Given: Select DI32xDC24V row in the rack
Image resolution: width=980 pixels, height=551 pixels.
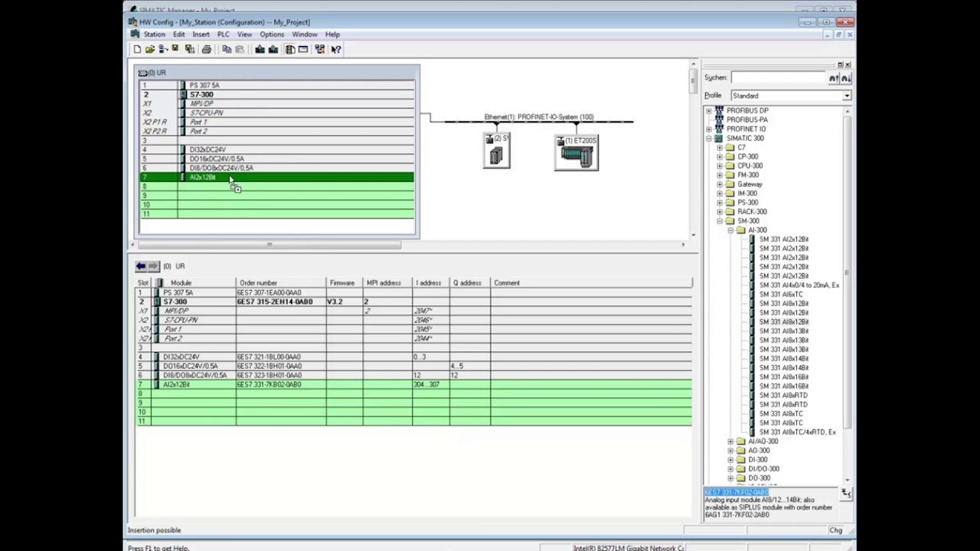Looking at the screenshot, I should (x=276, y=149).
